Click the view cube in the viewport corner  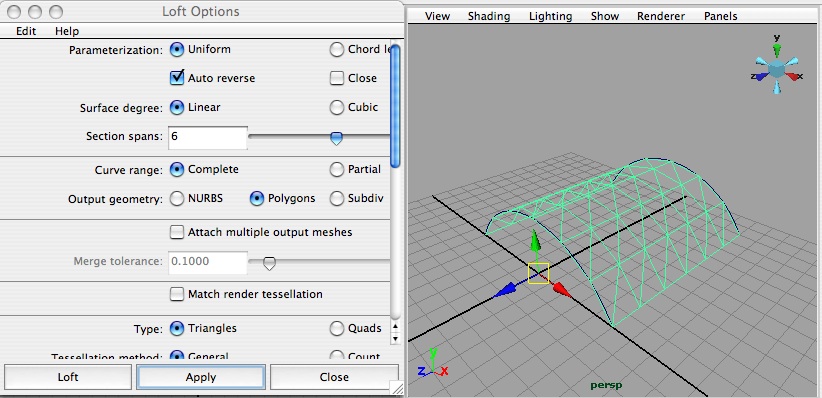coord(777,69)
